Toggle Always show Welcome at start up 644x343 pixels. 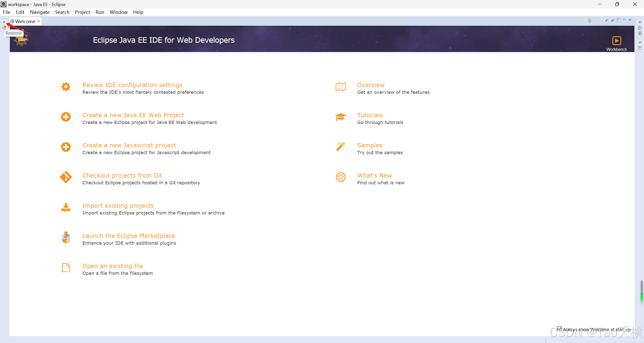click(x=559, y=329)
